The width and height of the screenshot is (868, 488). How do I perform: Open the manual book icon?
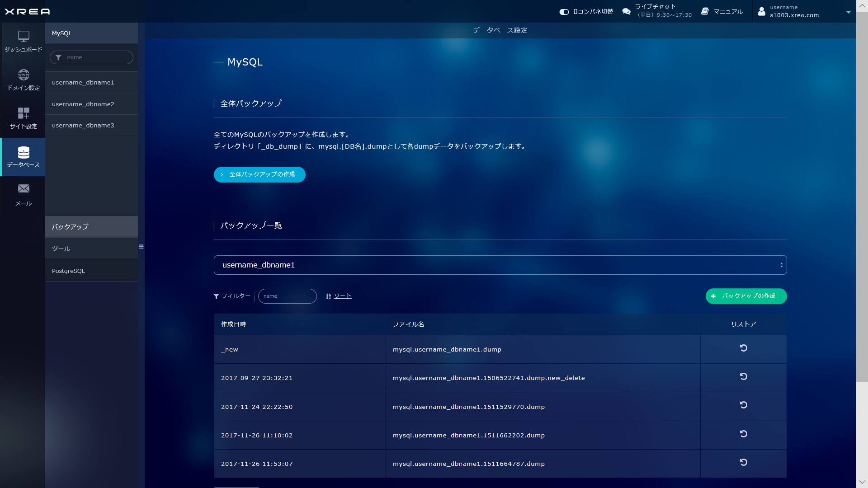coord(705,11)
